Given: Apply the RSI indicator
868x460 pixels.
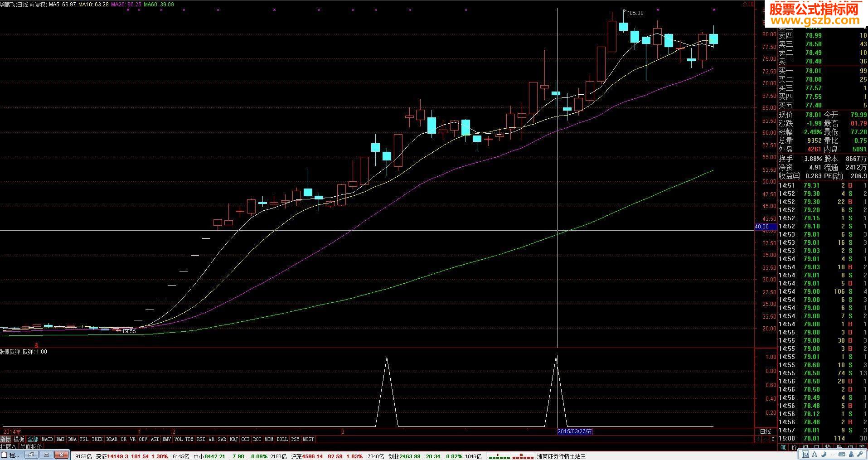Looking at the screenshot, I should pos(201,439).
